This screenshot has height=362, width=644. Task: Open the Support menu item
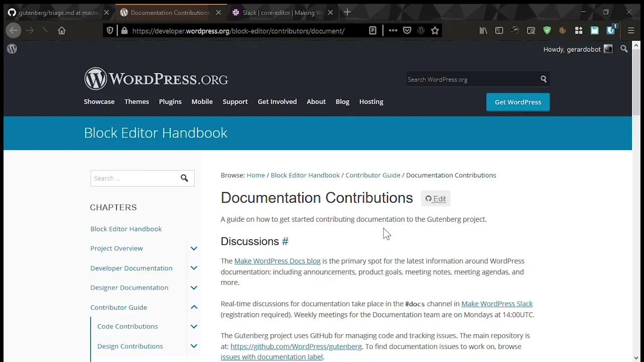(x=235, y=102)
